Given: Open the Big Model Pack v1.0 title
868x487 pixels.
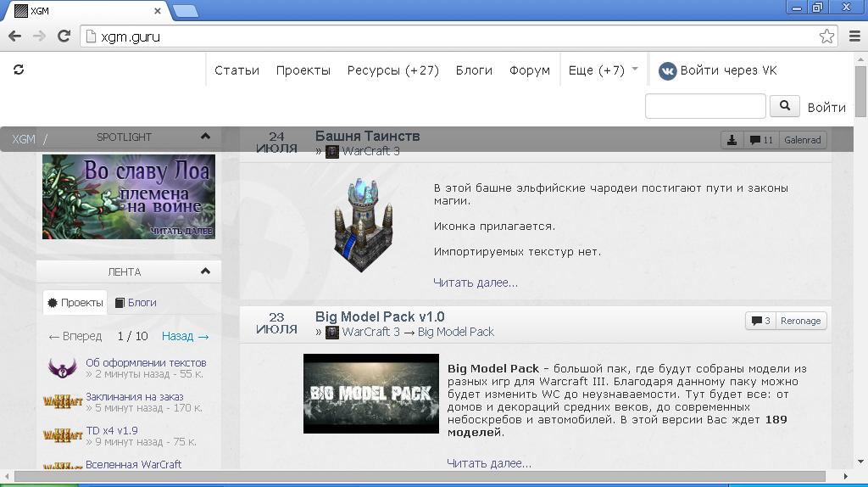Looking at the screenshot, I should click(x=380, y=317).
